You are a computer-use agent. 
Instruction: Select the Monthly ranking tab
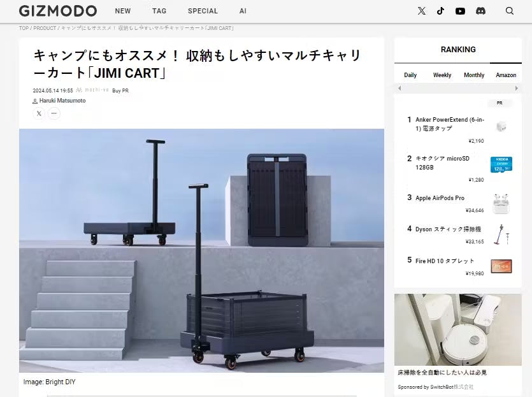pyautogui.click(x=474, y=75)
